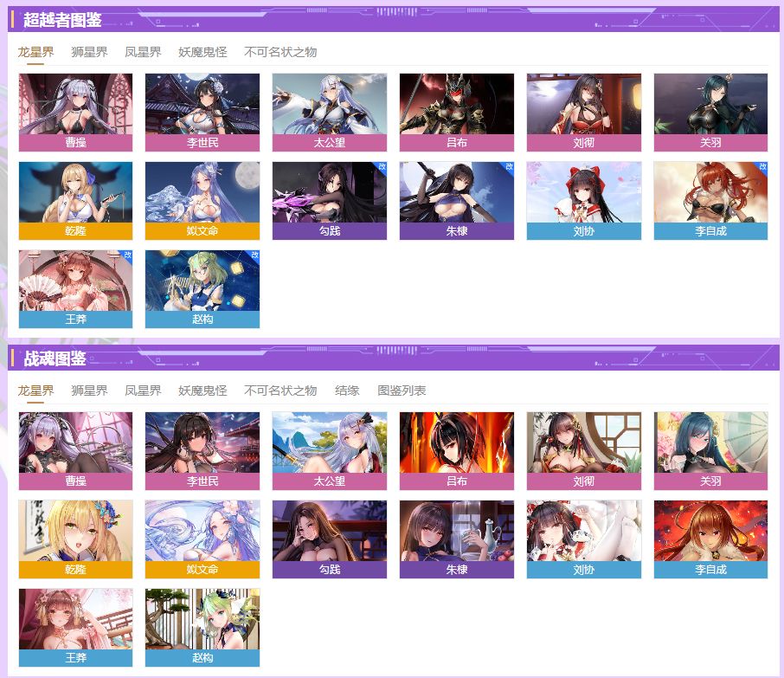784x678 pixels.
Task: Click 曹操 name label in 超越者图鉴
Action: point(75,143)
